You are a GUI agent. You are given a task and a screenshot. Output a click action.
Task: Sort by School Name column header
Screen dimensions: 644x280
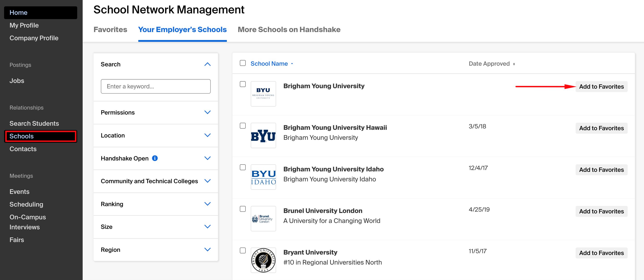[x=269, y=64]
